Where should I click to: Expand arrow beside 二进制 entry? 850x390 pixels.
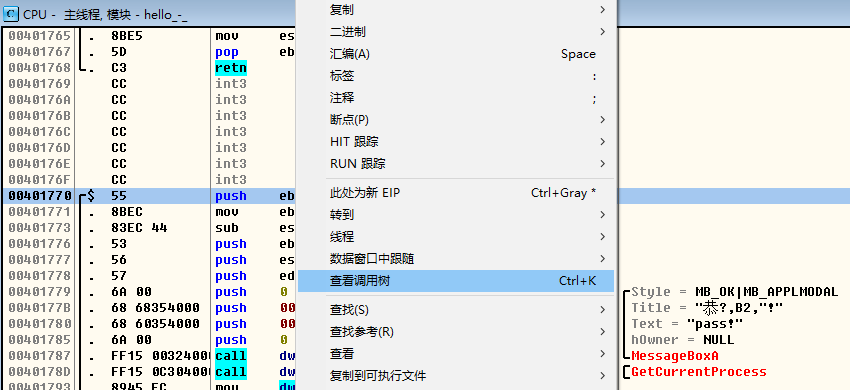(603, 32)
